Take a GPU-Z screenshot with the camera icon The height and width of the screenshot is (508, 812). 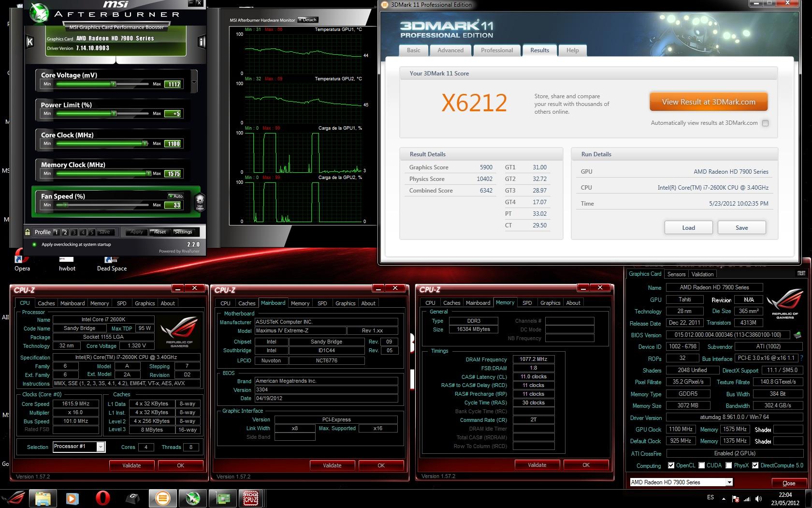tap(801, 273)
